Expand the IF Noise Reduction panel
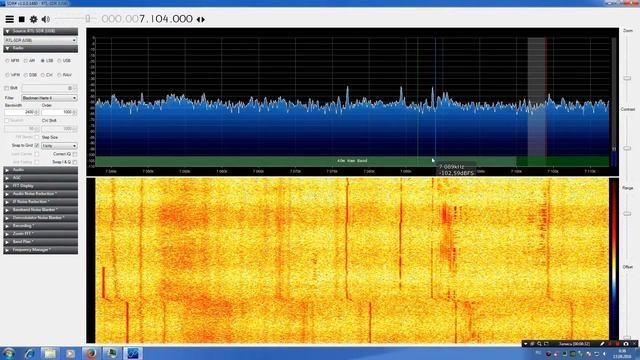This screenshot has height=360, width=640. point(40,202)
